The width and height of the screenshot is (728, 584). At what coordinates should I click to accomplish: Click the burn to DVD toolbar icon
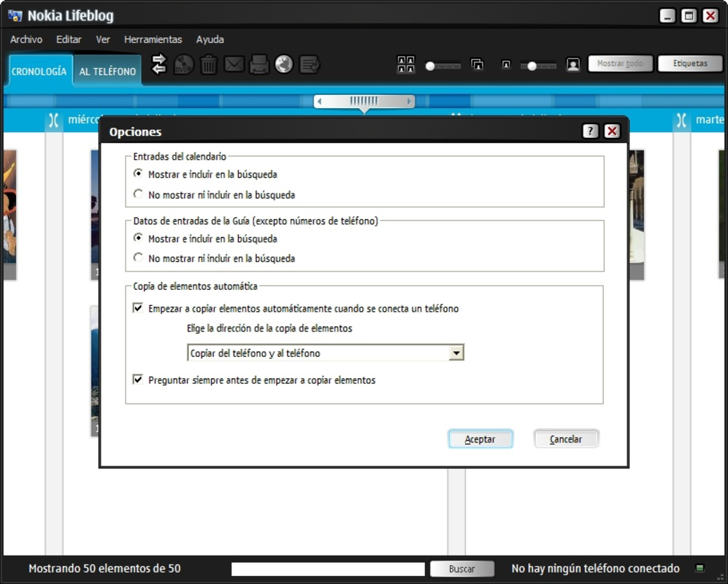184,64
